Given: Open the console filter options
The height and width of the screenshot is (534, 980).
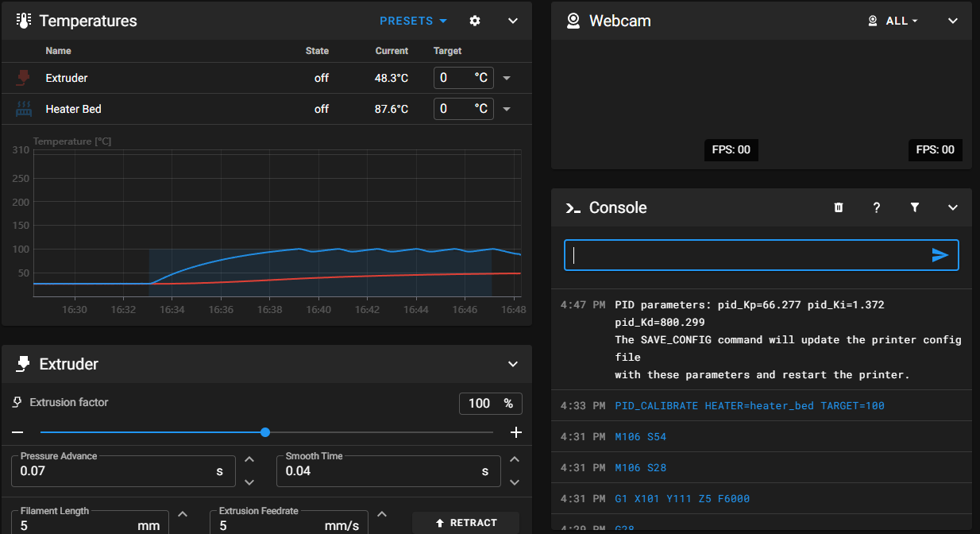Looking at the screenshot, I should (915, 207).
